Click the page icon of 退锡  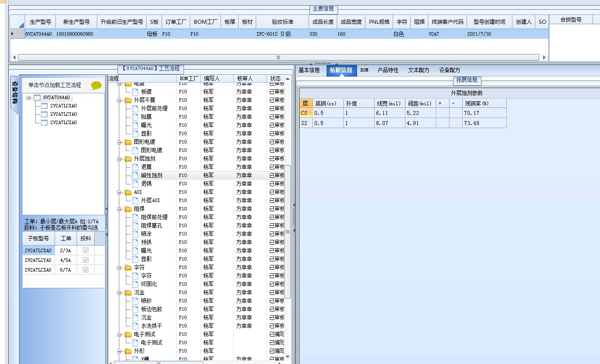[135, 184]
